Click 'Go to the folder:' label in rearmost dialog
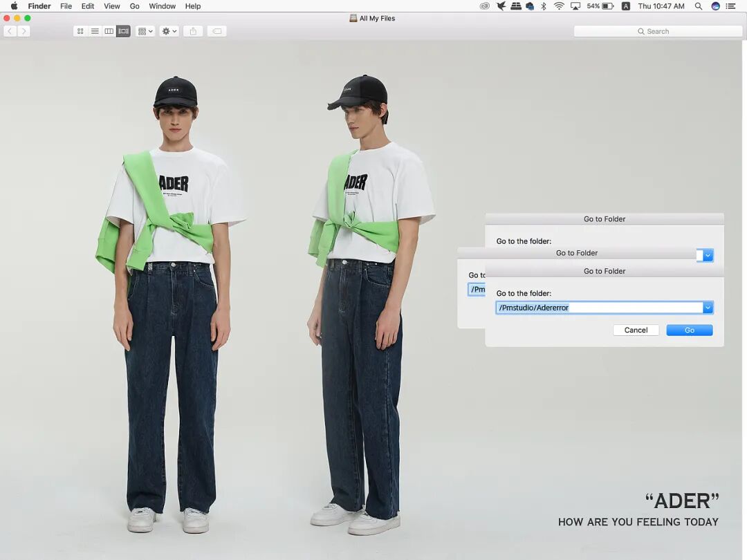 coord(524,241)
